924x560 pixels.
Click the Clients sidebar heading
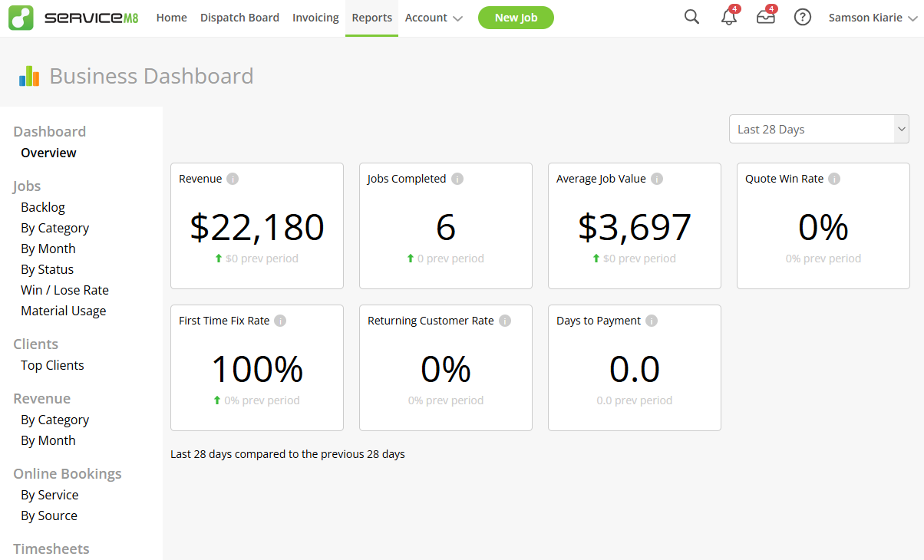36,344
